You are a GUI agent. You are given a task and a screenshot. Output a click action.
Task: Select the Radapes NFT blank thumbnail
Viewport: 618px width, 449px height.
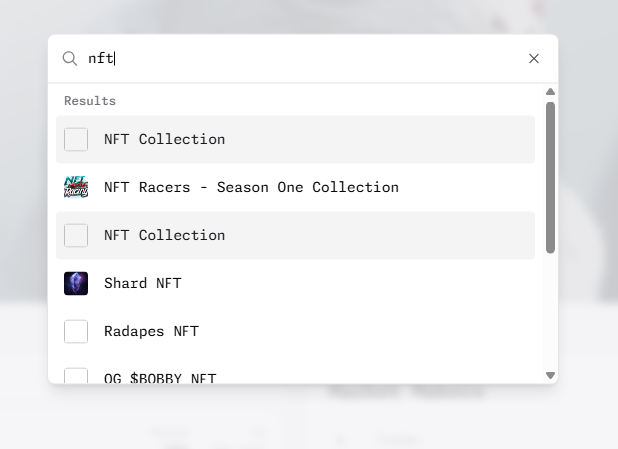tap(76, 332)
